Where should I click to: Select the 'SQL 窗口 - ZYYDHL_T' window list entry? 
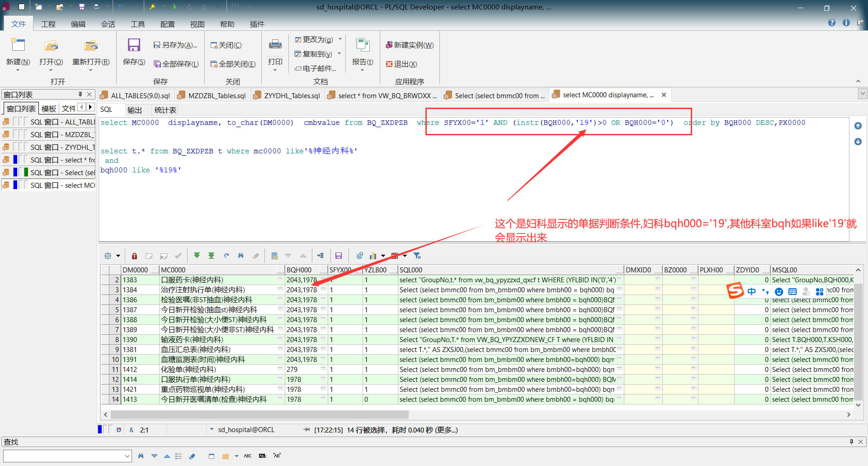pos(48,147)
